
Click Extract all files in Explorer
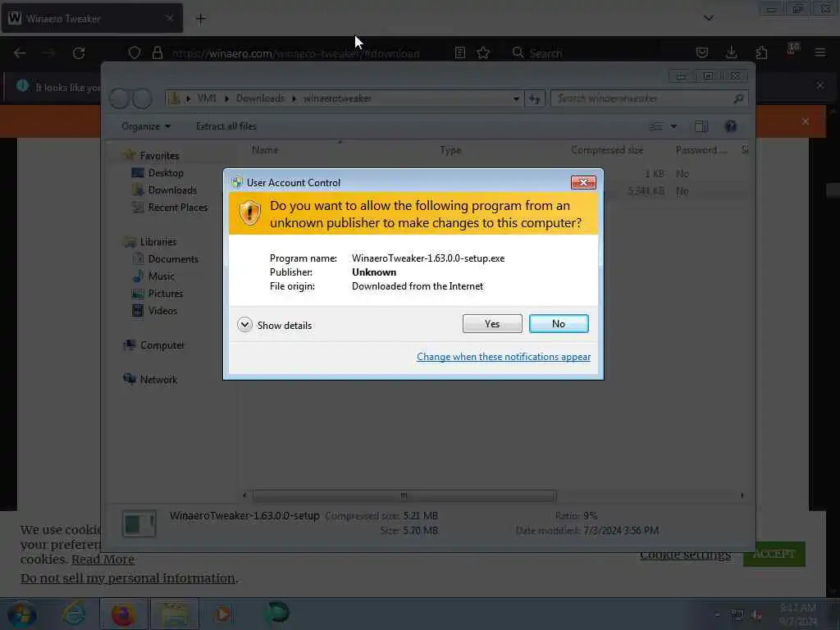click(x=226, y=126)
